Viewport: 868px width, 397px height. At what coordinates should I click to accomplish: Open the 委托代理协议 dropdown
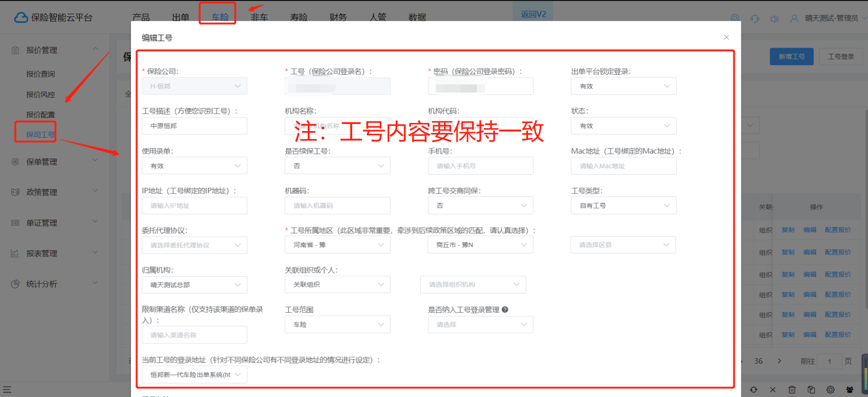pos(194,245)
